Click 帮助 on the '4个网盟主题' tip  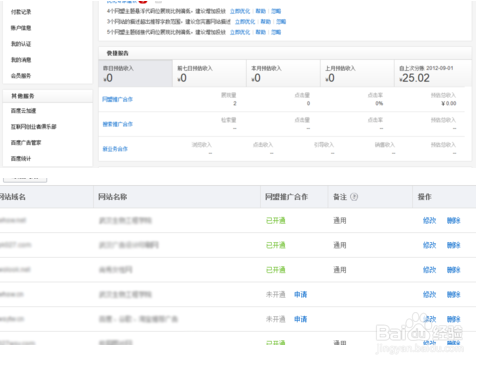click(261, 11)
